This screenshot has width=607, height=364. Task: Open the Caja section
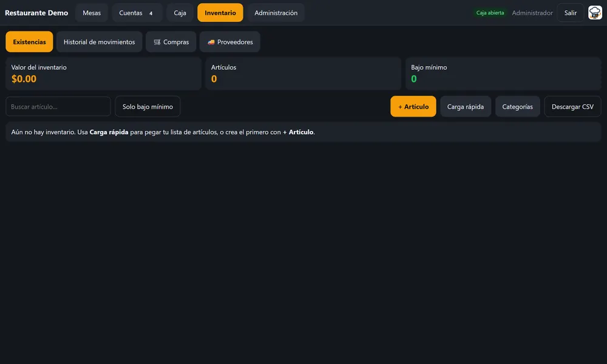180,13
